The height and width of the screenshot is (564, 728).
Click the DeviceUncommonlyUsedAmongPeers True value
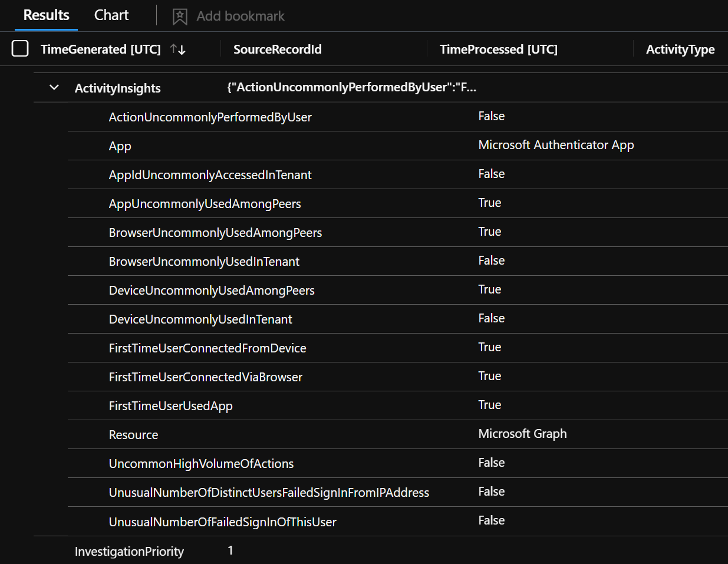[490, 289]
